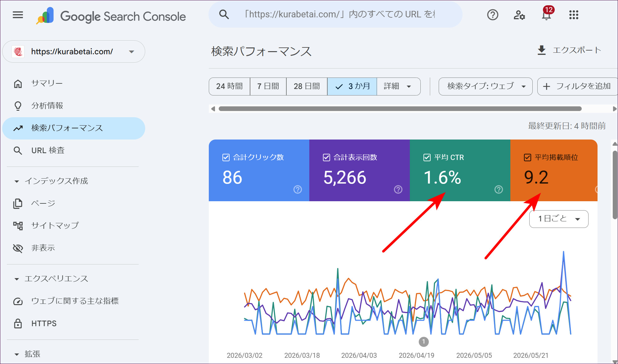Collapse the インデックス作成 section
Viewport: 618px width, 364px height.
[x=17, y=181]
